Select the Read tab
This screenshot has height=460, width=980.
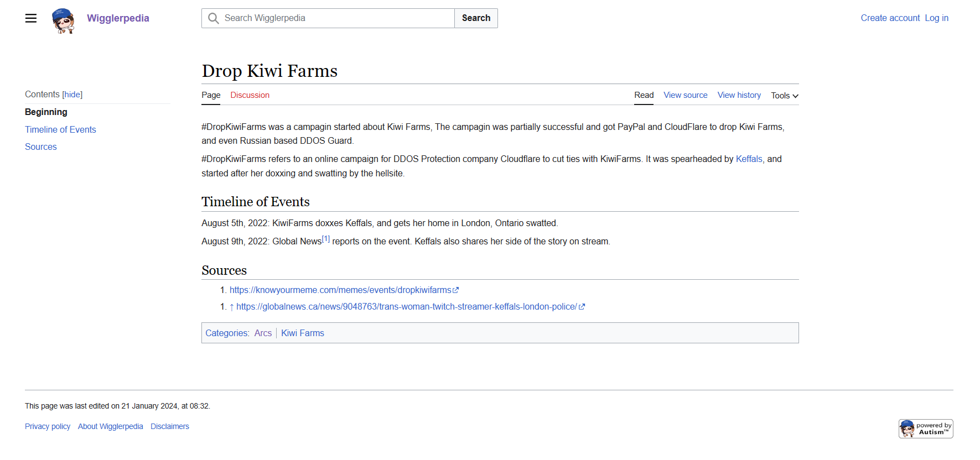click(x=644, y=95)
